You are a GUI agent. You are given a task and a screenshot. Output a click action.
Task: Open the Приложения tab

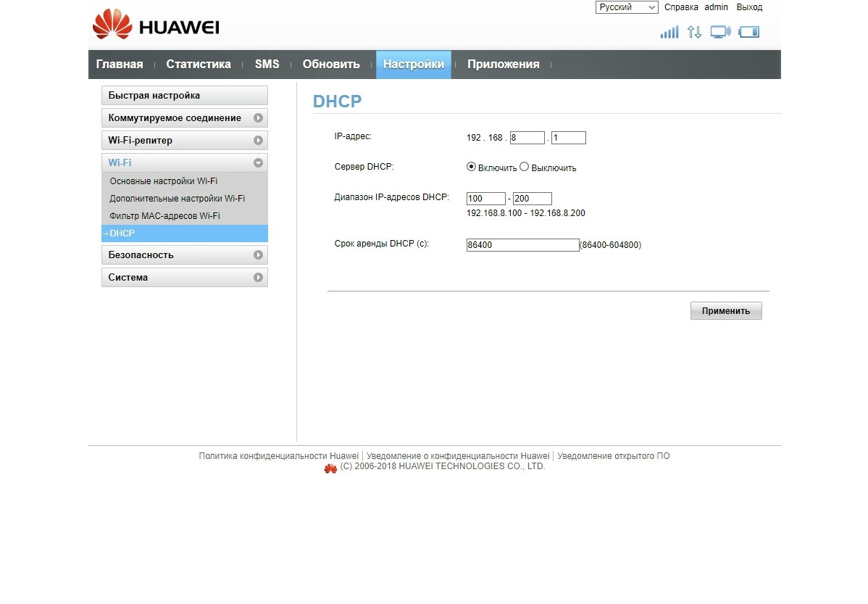[x=504, y=65]
